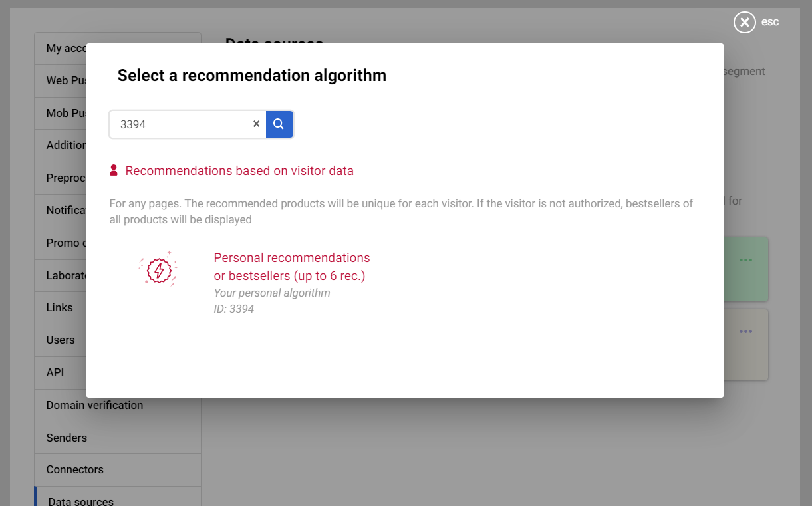812x506 pixels.
Task: Go to Links in the sidebar
Action: 59,307
